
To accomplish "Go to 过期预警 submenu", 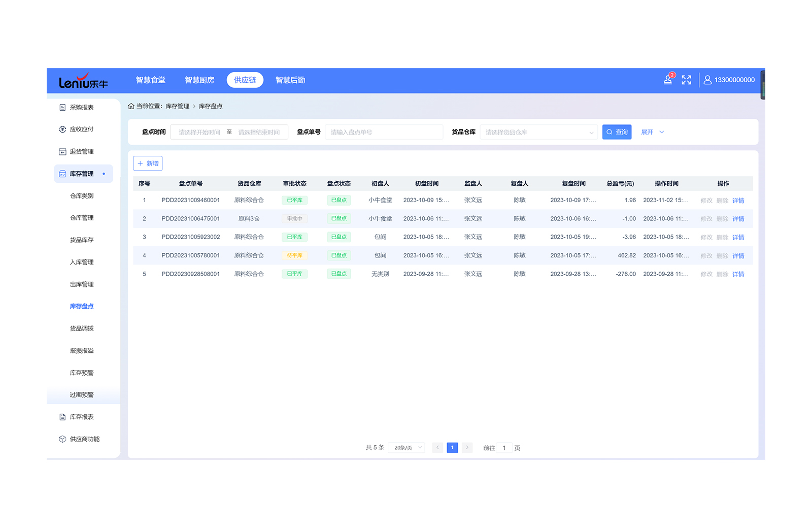I will pos(82,395).
